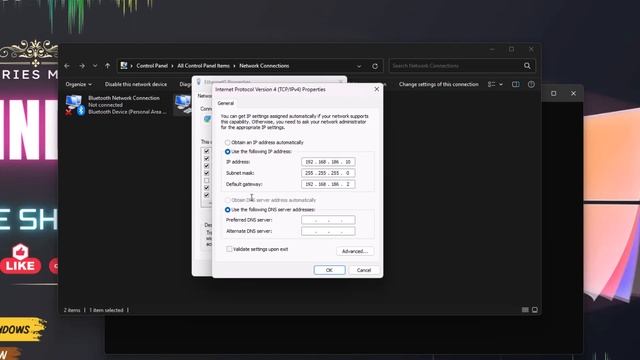Viewport: 640px width, 360px height.
Task: Open recent locations chevron beside forward arrow
Action: tap(95, 66)
